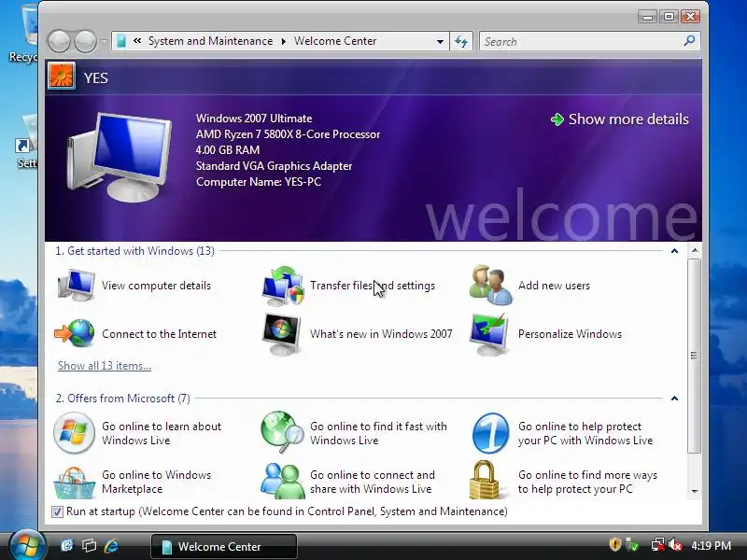Viewport: 747px width, 560px height.
Task: Click the '4.00 GB RAM' text
Action: [228, 150]
